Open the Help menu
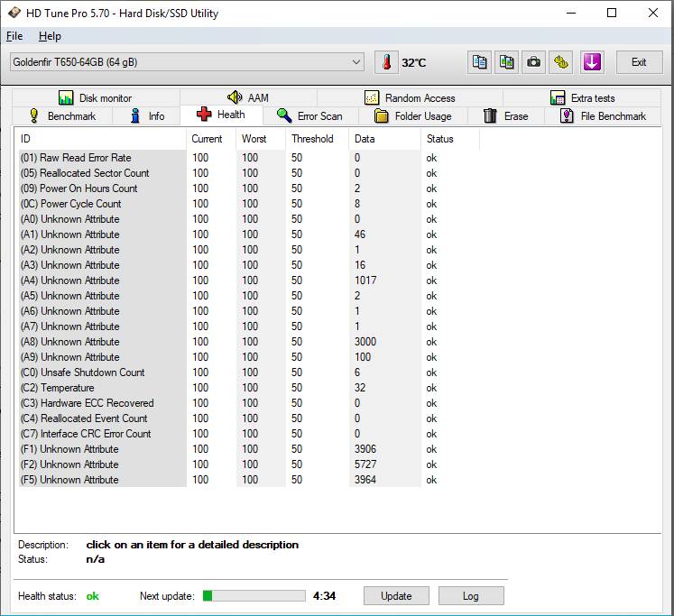 (x=50, y=36)
